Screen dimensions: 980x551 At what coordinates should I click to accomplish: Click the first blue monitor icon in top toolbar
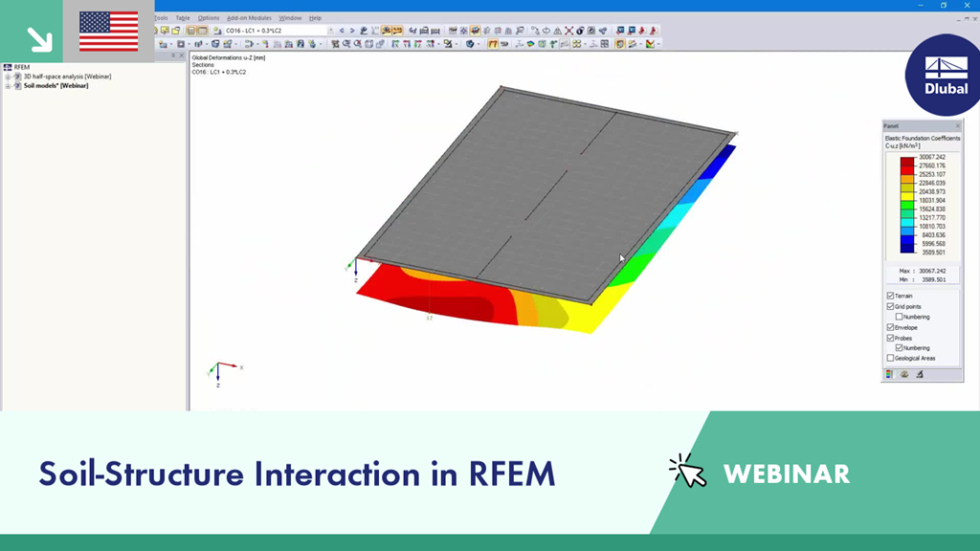pyautogui.click(x=620, y=30)
